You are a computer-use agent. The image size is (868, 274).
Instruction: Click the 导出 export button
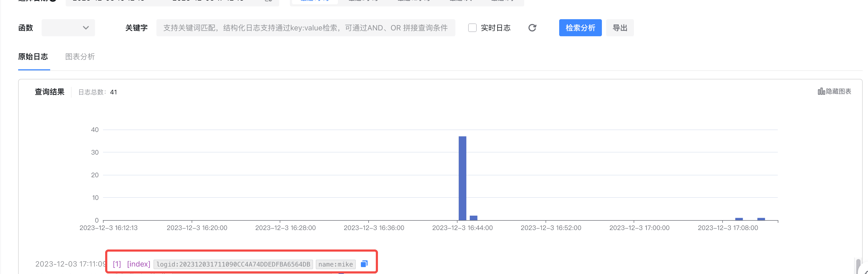pyautogui.click(x=619, y=28)
